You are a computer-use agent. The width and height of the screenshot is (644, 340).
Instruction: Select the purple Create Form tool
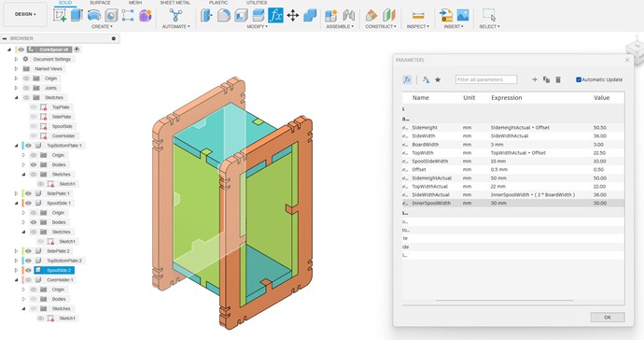pos(145,16)
